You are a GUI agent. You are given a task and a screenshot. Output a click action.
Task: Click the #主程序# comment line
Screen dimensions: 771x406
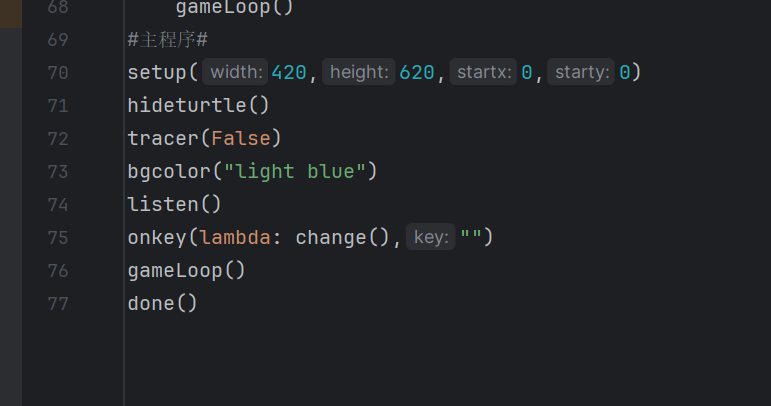(x=168, y=40)
